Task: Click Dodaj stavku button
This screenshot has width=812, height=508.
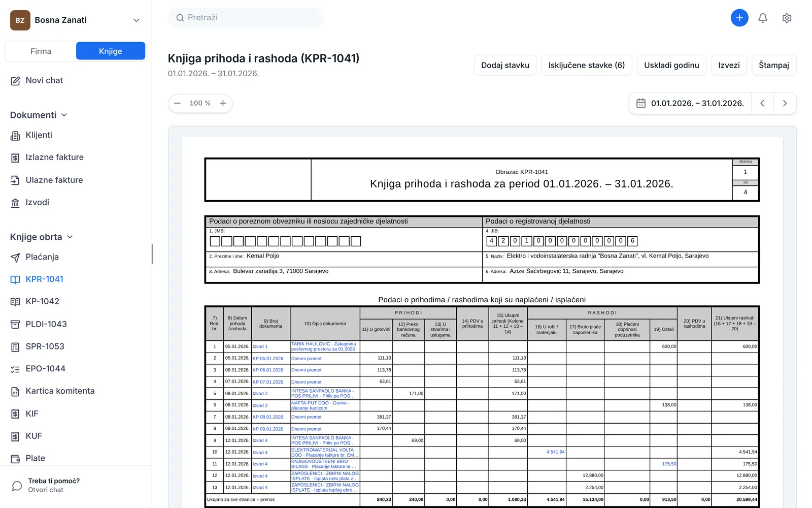Action: tap(505, 65)
